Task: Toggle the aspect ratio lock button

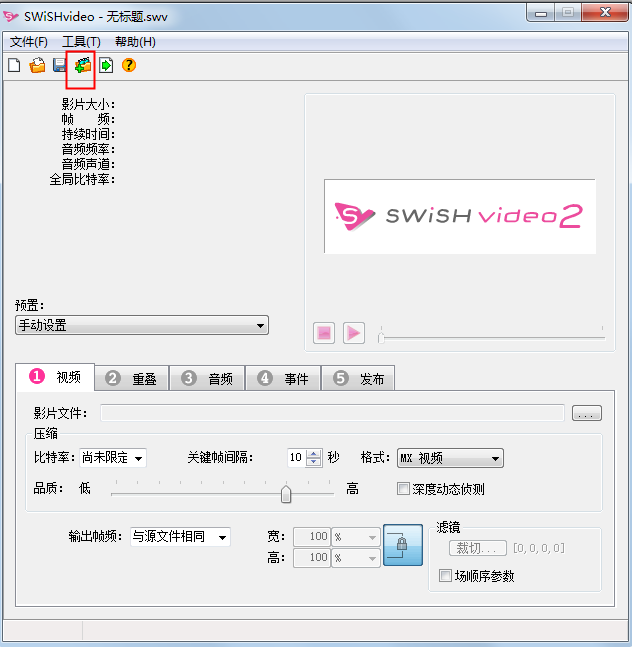Action: point(403,545)
